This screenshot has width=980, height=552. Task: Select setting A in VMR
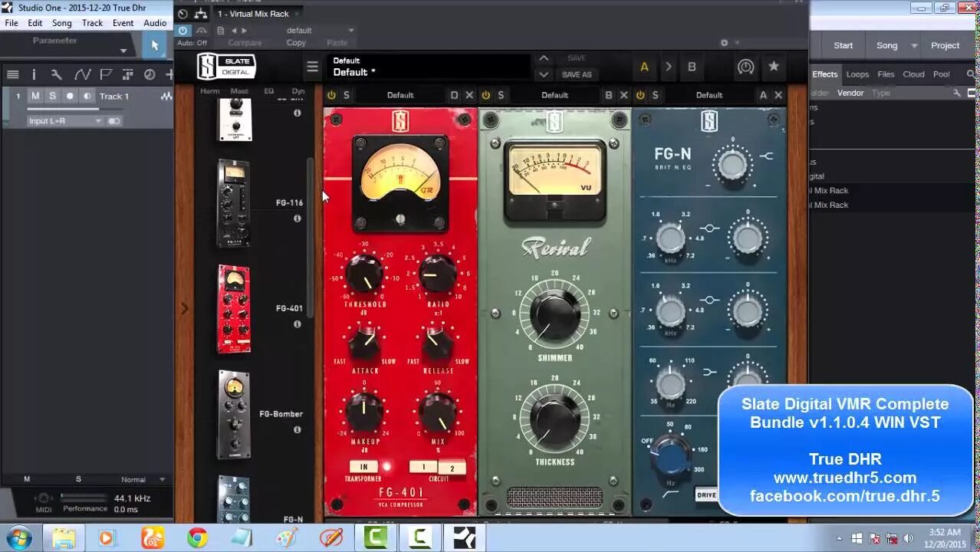tap(644, 67)
